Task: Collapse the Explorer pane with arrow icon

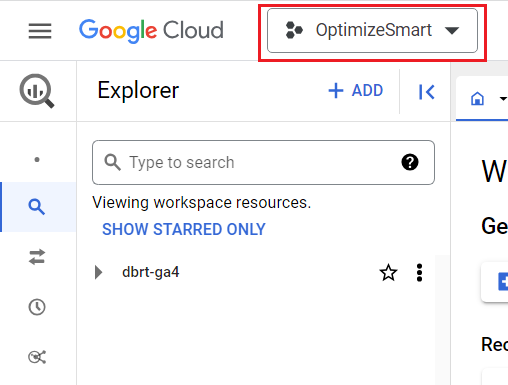Action: (x=426, y=92)
